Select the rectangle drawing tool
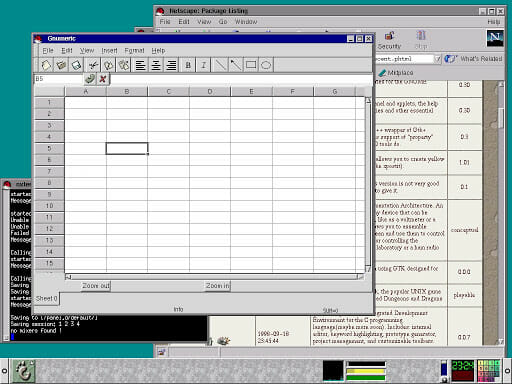The height and width of the screenshot is (384, 512). (251, 65)
